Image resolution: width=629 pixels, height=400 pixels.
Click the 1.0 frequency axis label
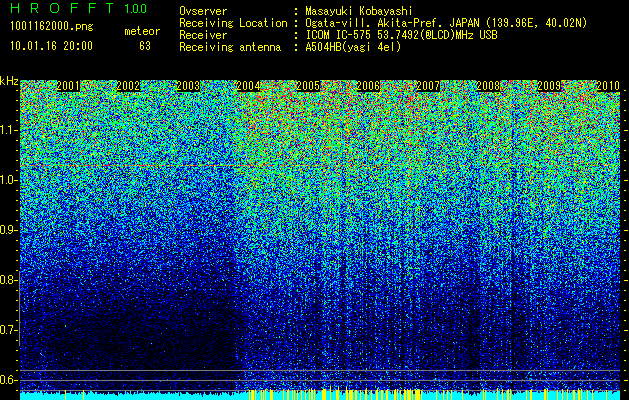click(x=8, y=180)
